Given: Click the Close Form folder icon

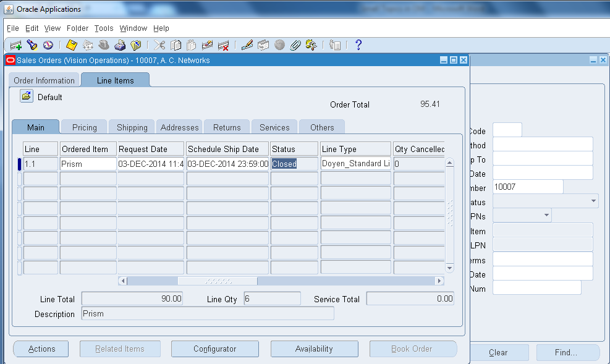Looking at the screenshot, I should click(136, 46).
